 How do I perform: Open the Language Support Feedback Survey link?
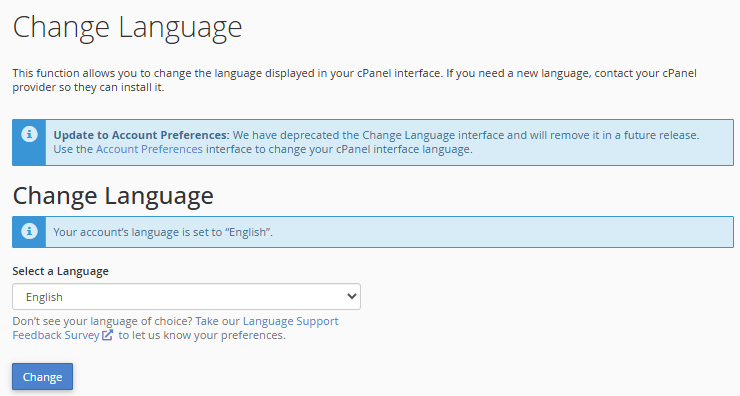tap(175, 328)
